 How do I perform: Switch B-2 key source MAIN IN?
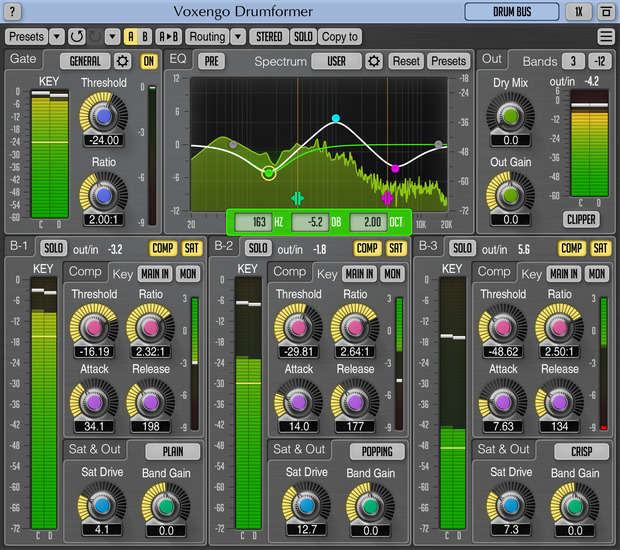359,274
